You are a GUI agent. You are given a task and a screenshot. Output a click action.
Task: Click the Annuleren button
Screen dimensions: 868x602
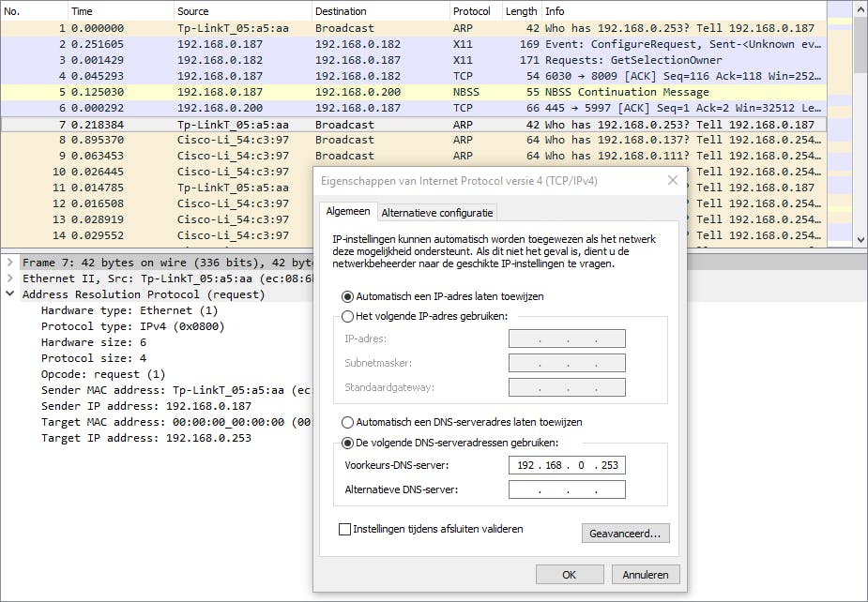(646, 574)
